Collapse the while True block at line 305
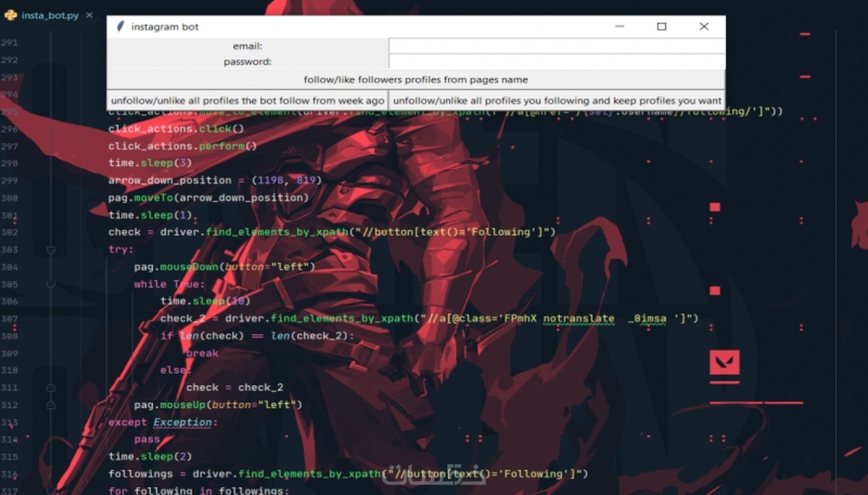The image size is (868, 495). pyautogui.click(x=51, y=284)
